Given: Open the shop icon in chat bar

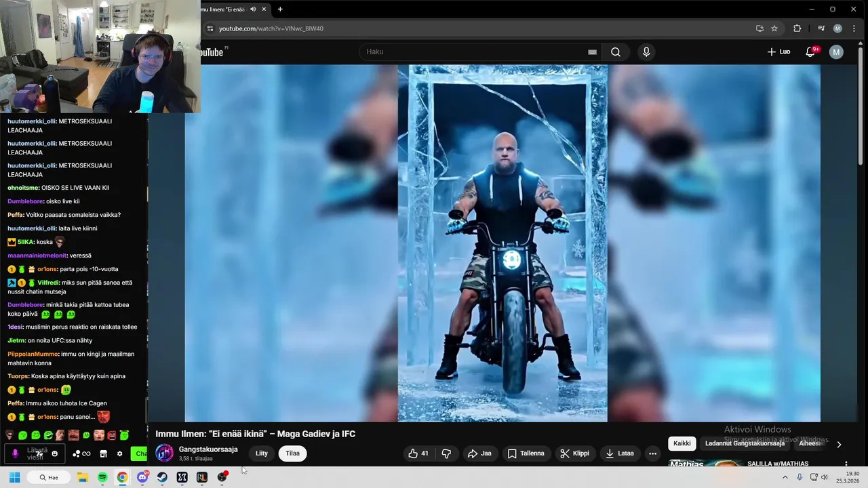Looking at the screenshot, I should pos(104,453).
